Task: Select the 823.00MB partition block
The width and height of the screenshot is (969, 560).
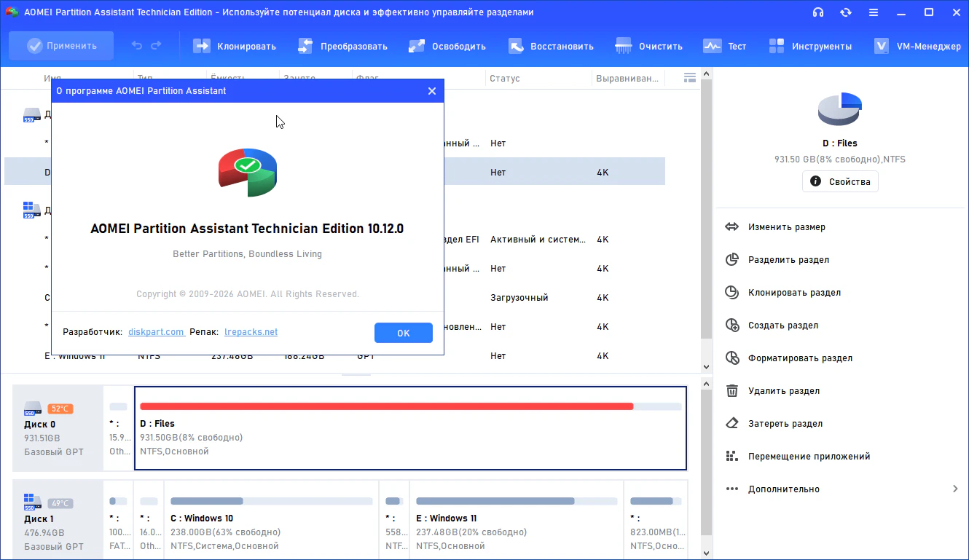Action: (x=656, y=520)
